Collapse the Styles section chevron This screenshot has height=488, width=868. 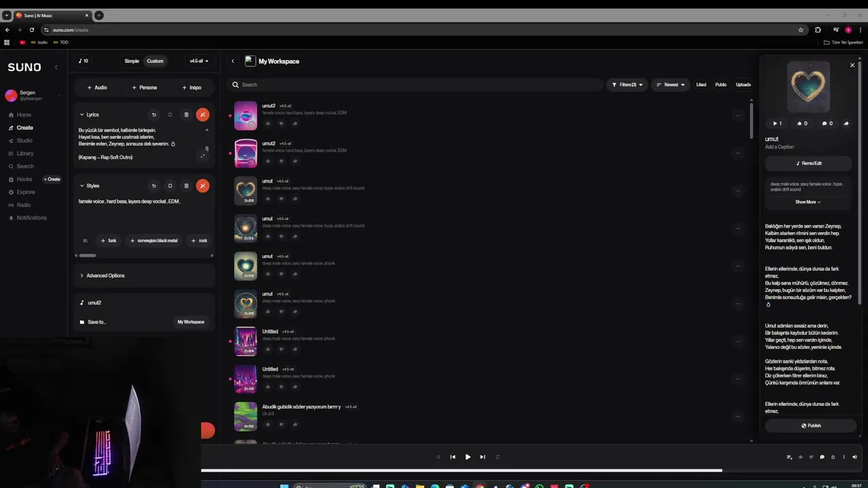(x=82, y=186)
